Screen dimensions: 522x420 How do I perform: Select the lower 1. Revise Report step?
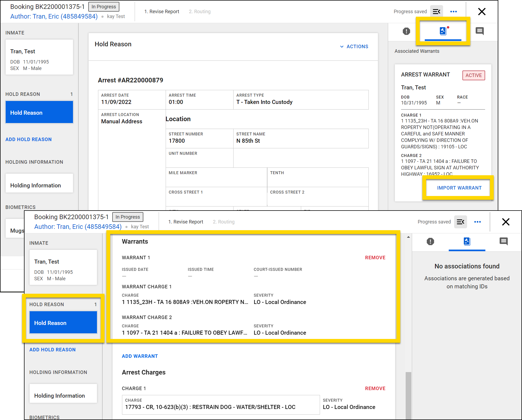tap(186, 222)
